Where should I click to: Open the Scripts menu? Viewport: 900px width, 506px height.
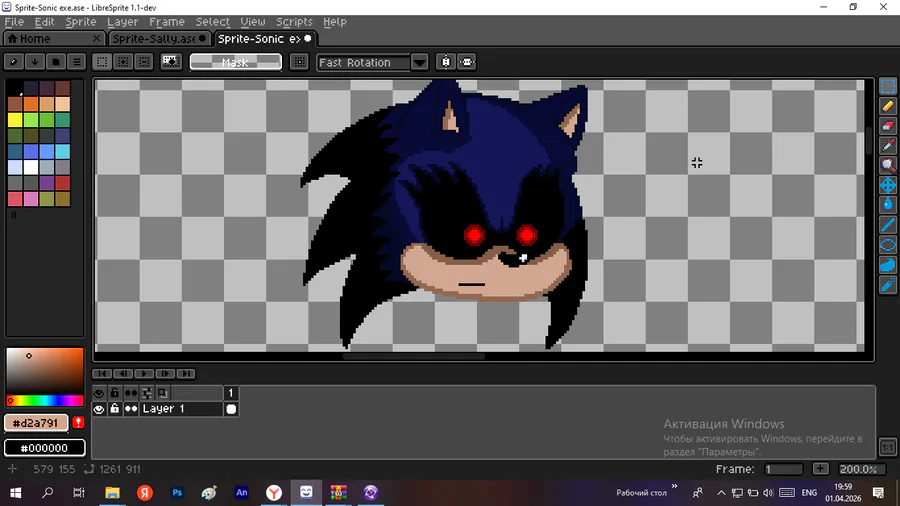pos(294,22)
